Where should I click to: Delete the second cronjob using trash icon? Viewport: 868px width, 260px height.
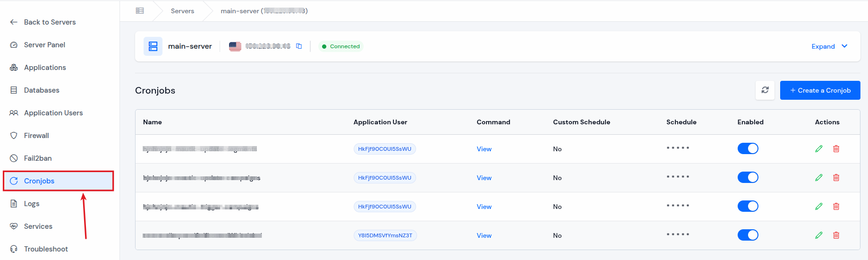836,178
